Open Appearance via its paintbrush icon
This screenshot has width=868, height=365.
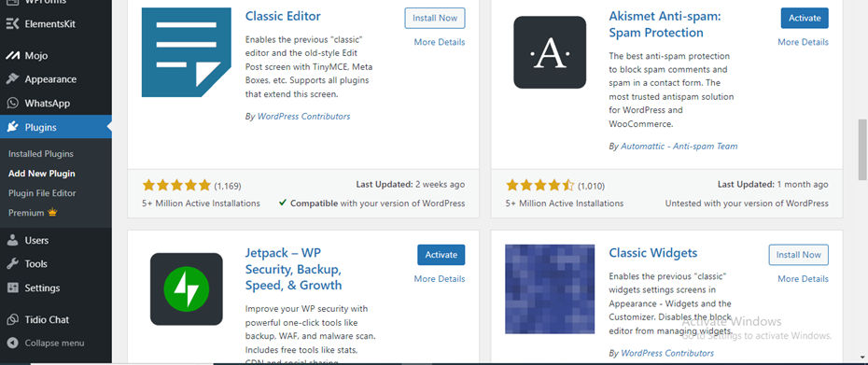pyautogui.click(x=13, y=79)
